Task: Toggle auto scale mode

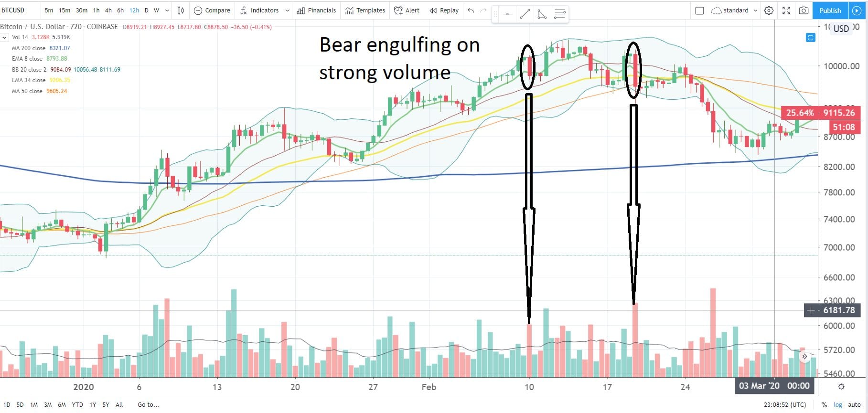Action: pyautogui.click(x=855, y=404)
